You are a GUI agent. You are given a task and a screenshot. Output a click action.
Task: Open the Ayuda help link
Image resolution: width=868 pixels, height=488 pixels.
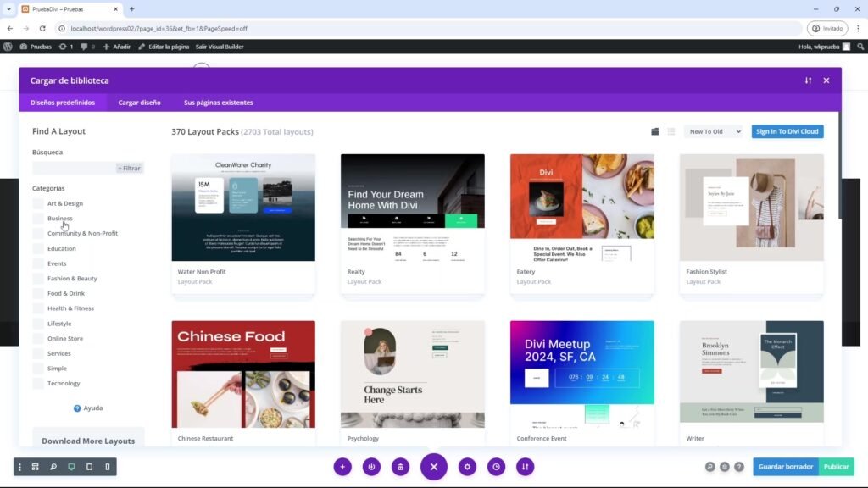[x=88, y=408]
